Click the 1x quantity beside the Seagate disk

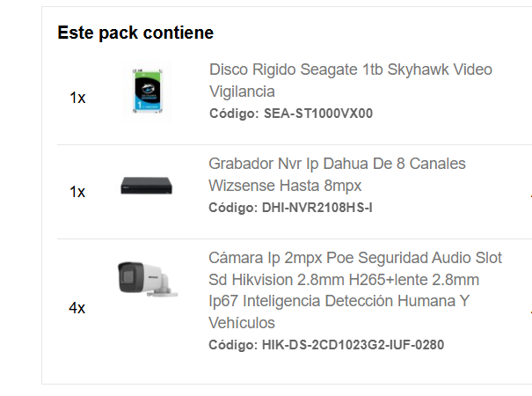pos(77,98)
